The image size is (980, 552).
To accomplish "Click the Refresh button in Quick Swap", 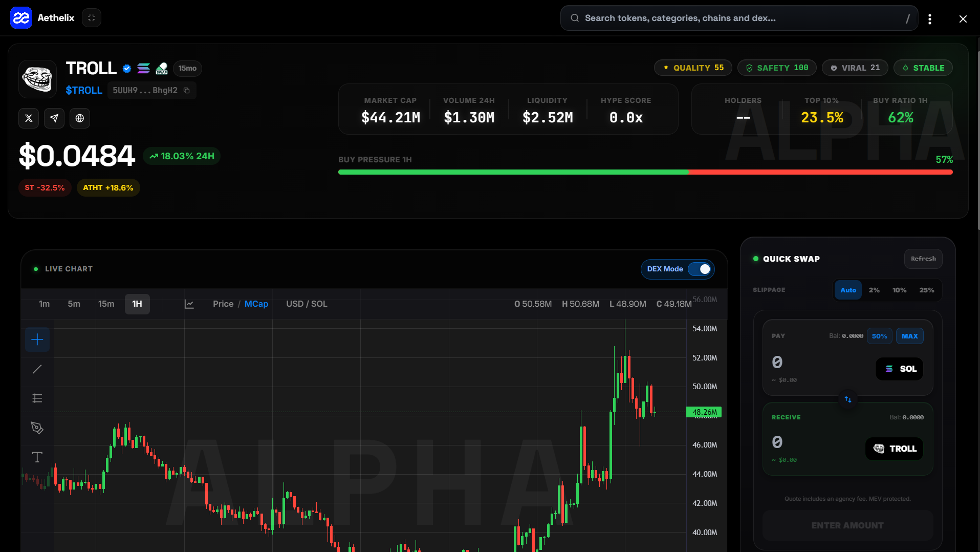I will [923, 259].
